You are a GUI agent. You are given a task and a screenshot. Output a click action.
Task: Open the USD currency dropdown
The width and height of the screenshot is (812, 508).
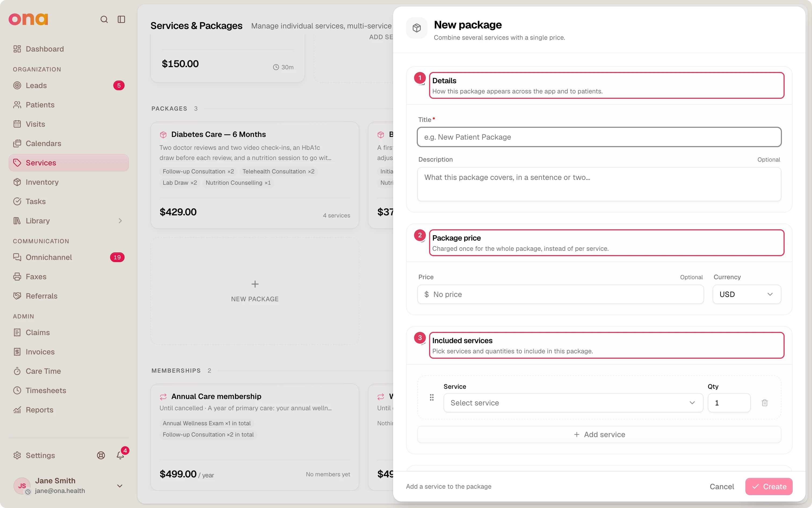746,294
